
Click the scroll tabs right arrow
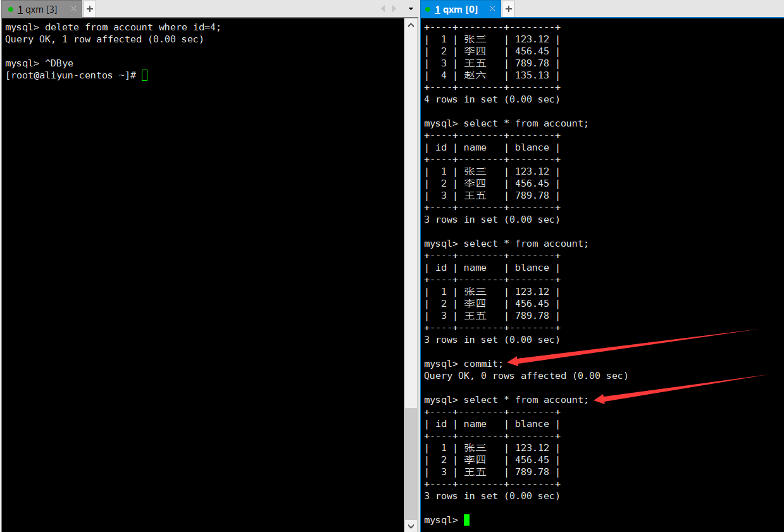tap(394, 9)
